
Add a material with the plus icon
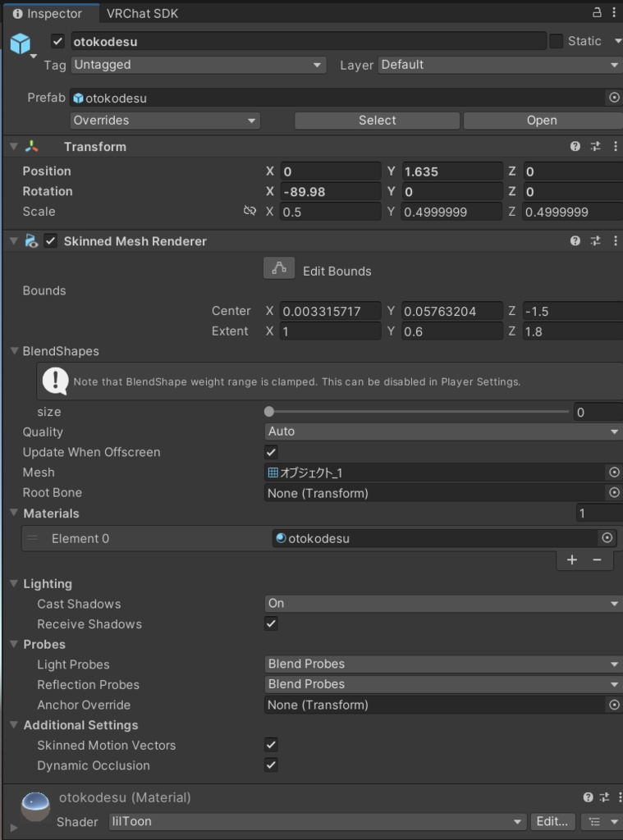[572, 559]
